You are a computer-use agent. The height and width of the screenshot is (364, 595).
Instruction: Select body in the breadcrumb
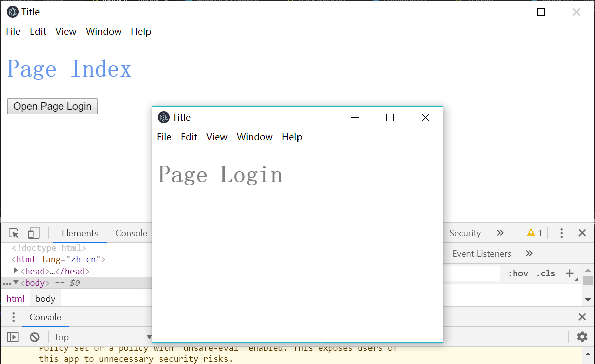tap(45, 299)
